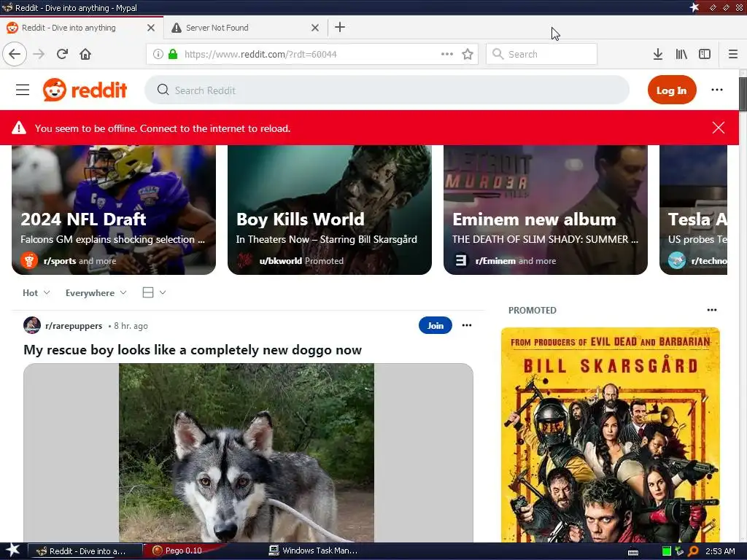This screenshot has width=747, height=560.
Task: Click the browser Search box
Action: point(542,54)
